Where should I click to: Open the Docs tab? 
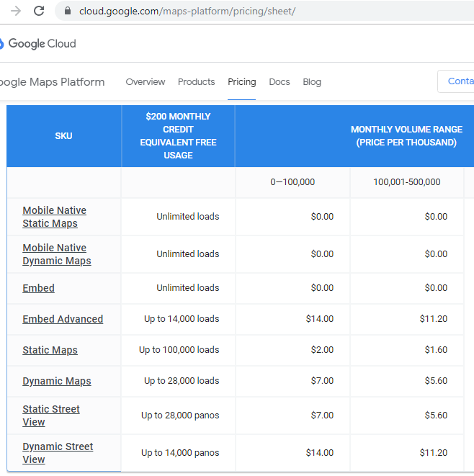280,81
